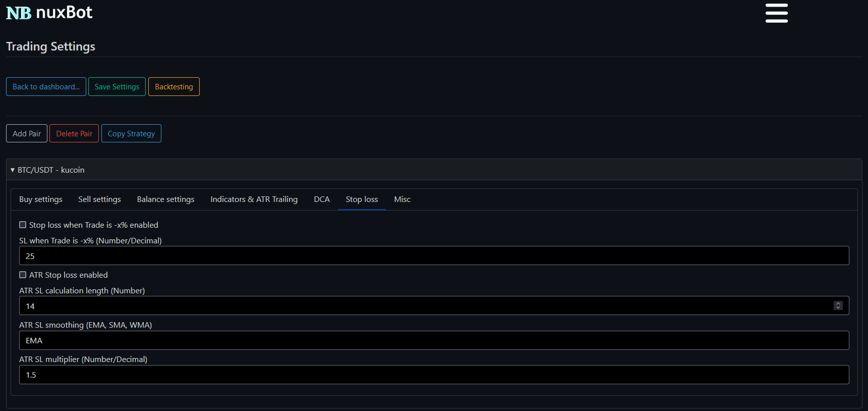The height and width of the screenshot is (411, 868).
Task: Click the Add Pair button
Action: (x=27, y=134)
